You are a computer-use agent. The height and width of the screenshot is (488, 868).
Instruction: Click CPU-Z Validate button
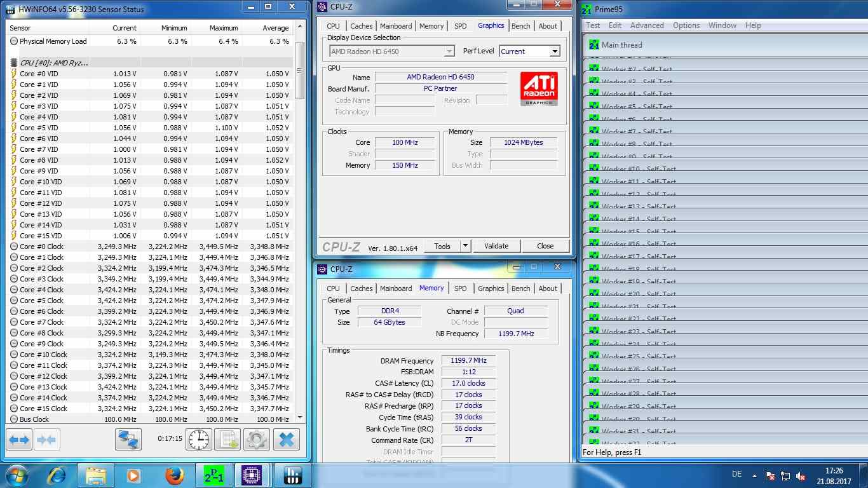496,246
